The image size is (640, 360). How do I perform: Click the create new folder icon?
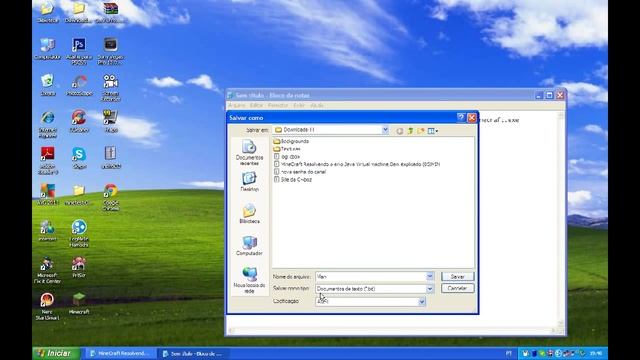[421, 131]
